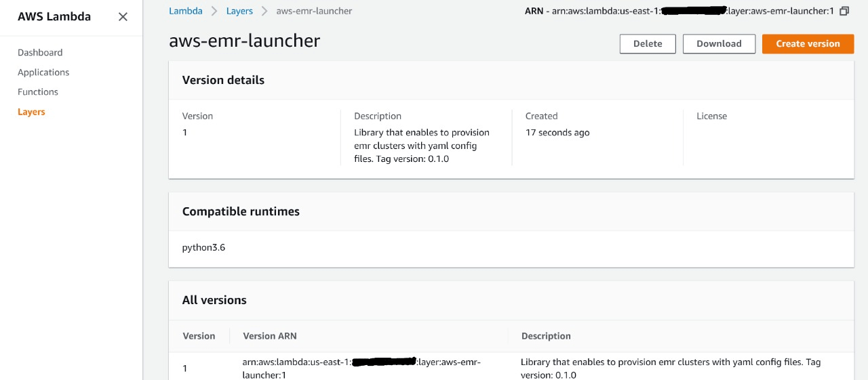Open Dashboard in the sidebar
Screen dimensions: 868x380
40,52
